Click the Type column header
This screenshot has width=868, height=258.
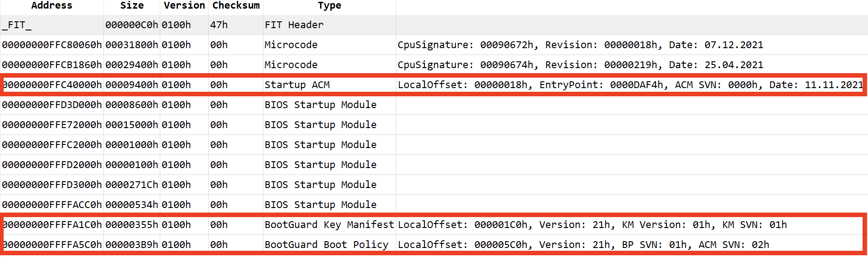329,5
